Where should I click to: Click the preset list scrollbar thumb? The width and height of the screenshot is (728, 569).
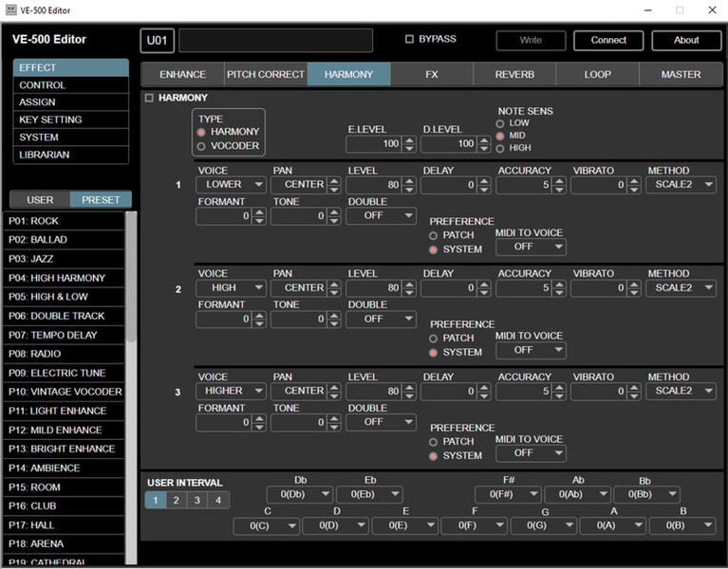[x=131, y=276]
